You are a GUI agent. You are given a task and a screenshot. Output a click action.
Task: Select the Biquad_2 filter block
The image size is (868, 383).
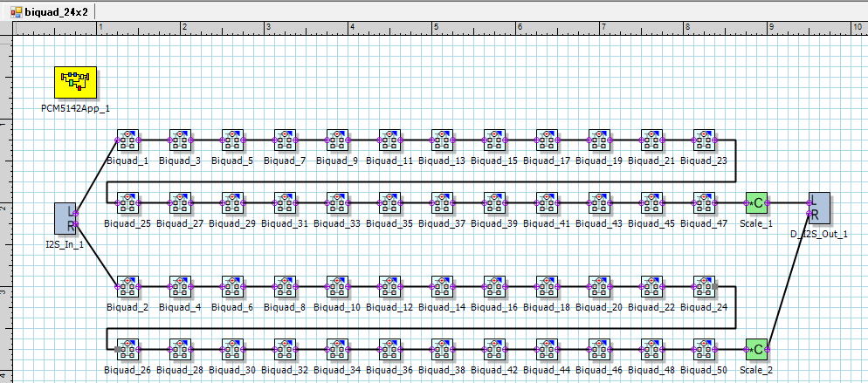tap(127, 287)
